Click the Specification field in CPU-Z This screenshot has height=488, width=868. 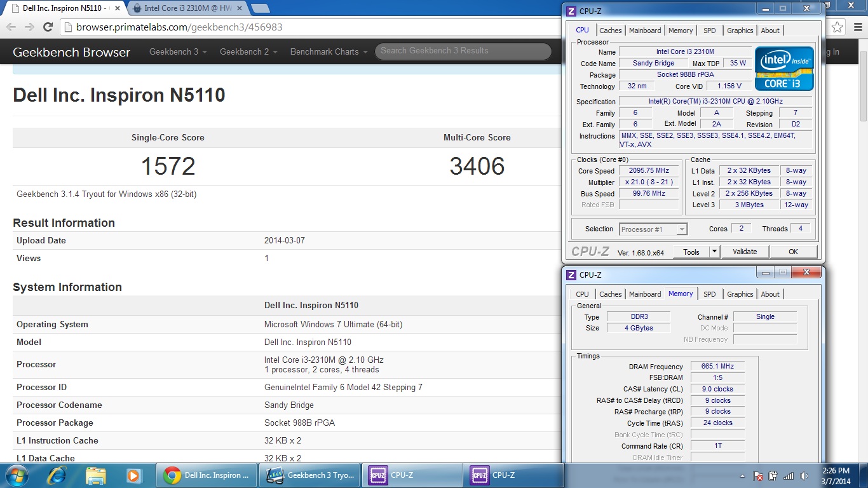tap(715, 102)
